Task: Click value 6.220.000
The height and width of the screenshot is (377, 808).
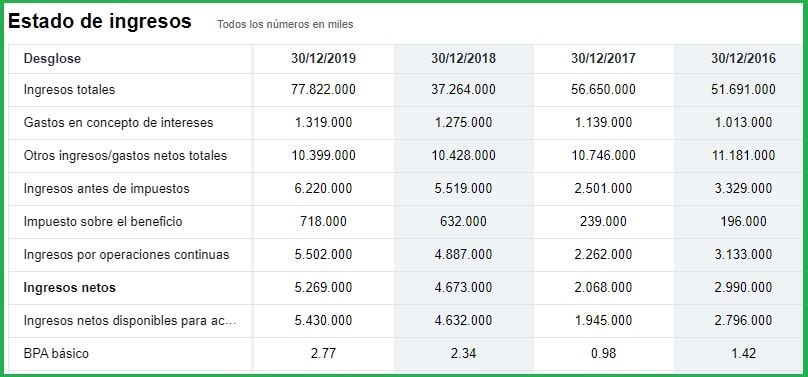Action: pos(323,188)
